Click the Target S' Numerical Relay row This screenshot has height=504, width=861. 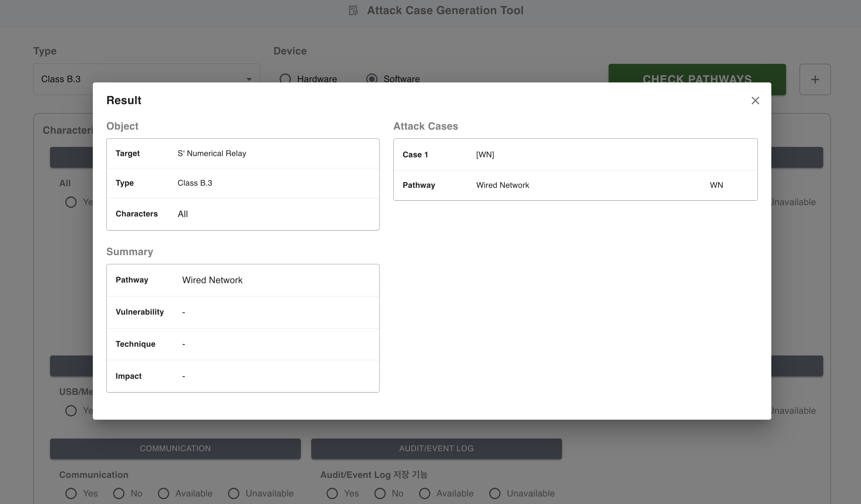(243, 153)
